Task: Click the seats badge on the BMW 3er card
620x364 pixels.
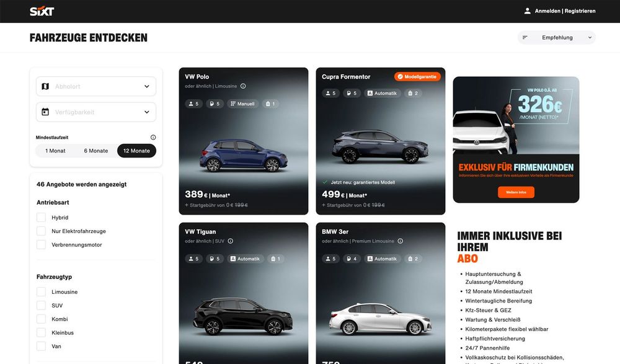Action: 330,259
